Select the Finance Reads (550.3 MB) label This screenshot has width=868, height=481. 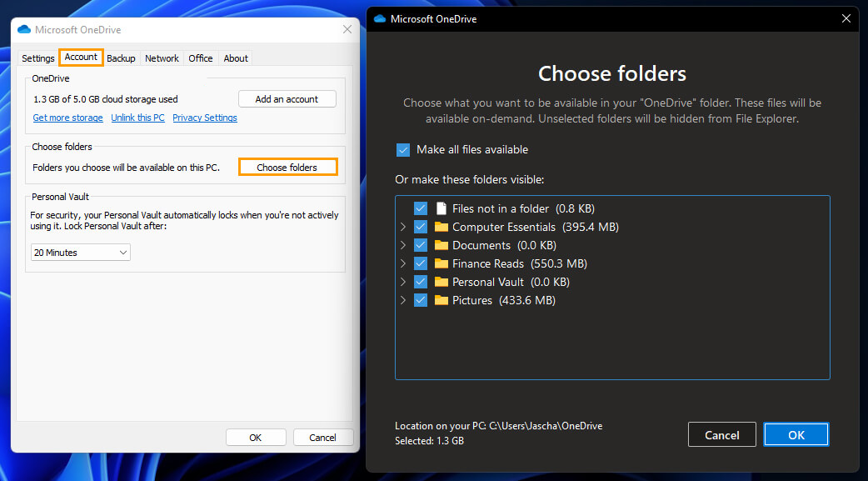[x=519, y=263]
